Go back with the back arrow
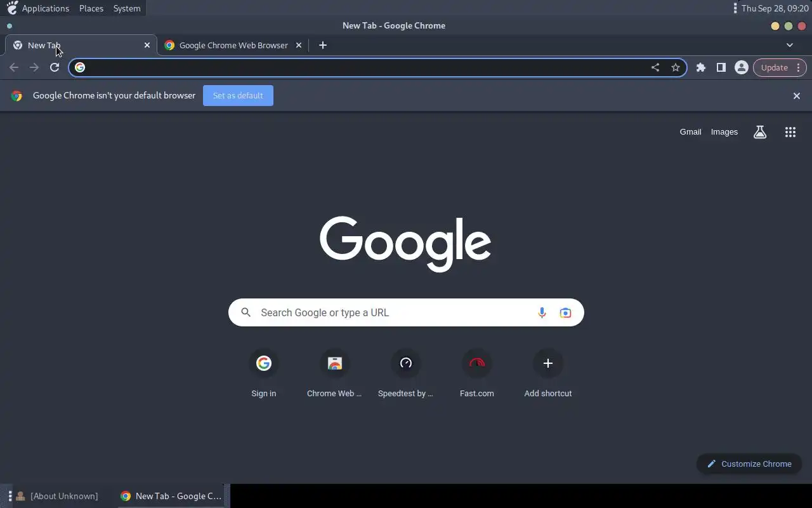Image resolution: width=812 pixels, height=508 pixels. pos(14,67)
